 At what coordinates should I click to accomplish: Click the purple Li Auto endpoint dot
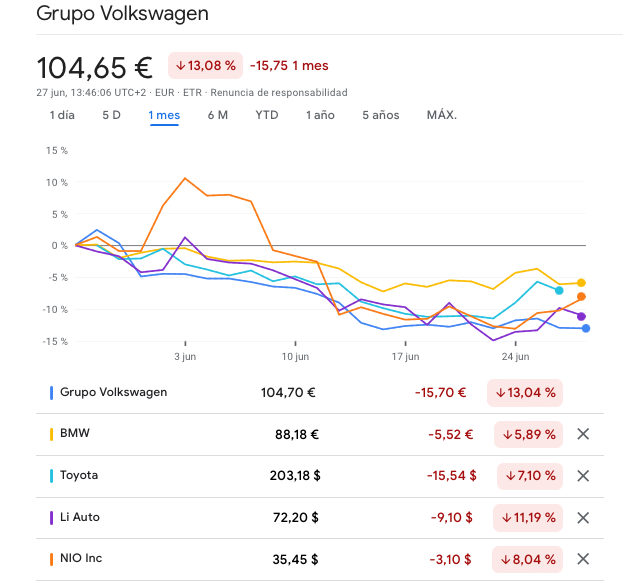(x=581, y=316)
